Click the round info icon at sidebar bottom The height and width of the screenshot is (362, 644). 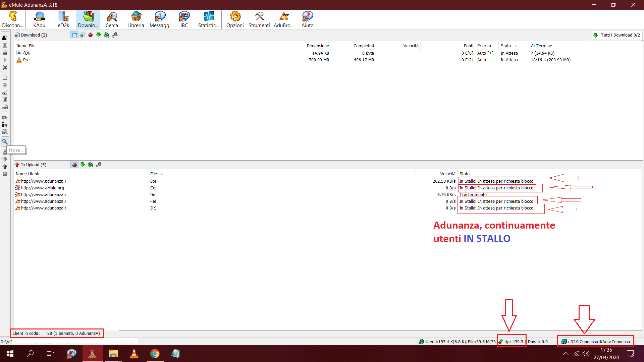tap(5, 174)
